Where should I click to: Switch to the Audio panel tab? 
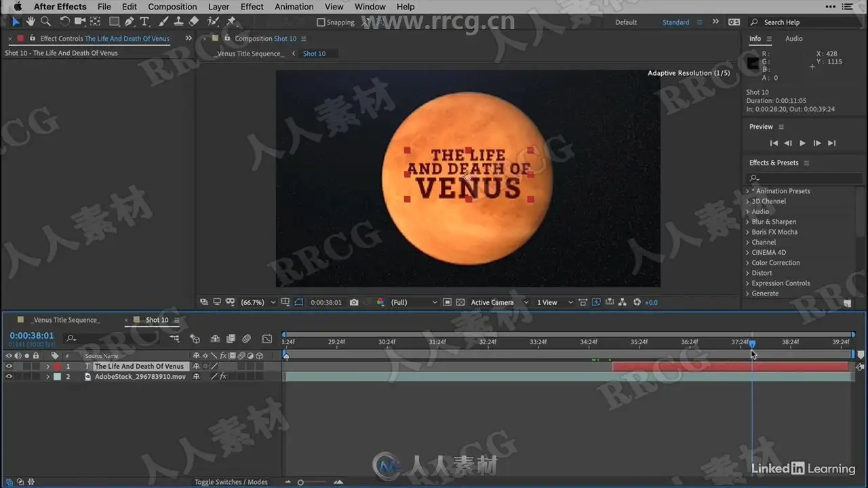point(794,39)
